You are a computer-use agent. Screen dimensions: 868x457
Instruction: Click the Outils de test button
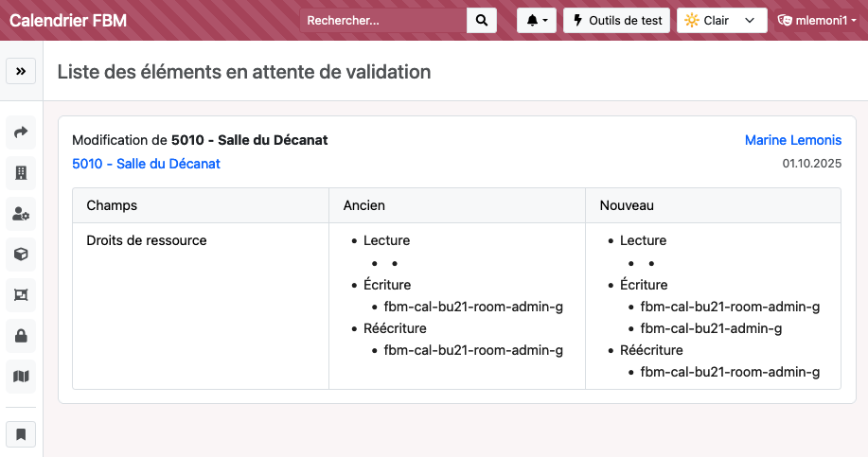point(617,20)
